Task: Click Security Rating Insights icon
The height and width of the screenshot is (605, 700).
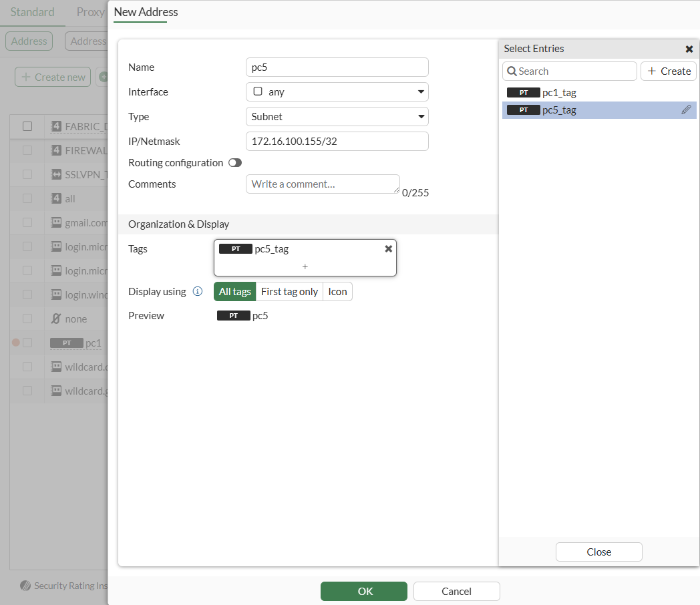Action: pyautogui.click(x=25, y=586)
